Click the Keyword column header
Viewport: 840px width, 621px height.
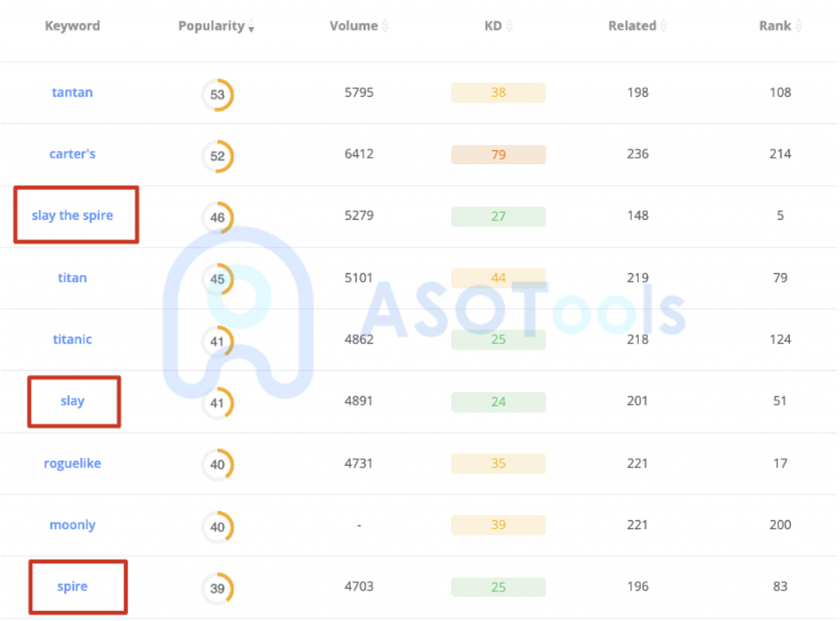pyautogui.click(x=72, y=26)
